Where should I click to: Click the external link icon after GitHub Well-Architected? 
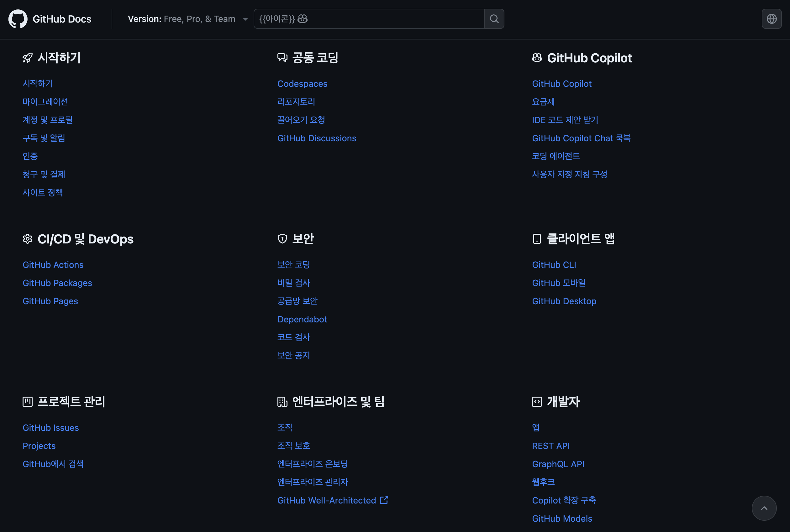[384, 500]
